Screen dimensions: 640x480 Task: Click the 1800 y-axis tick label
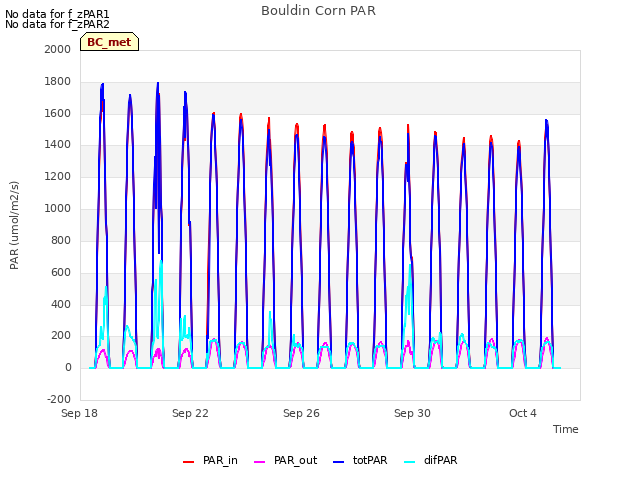pos(58,82)
